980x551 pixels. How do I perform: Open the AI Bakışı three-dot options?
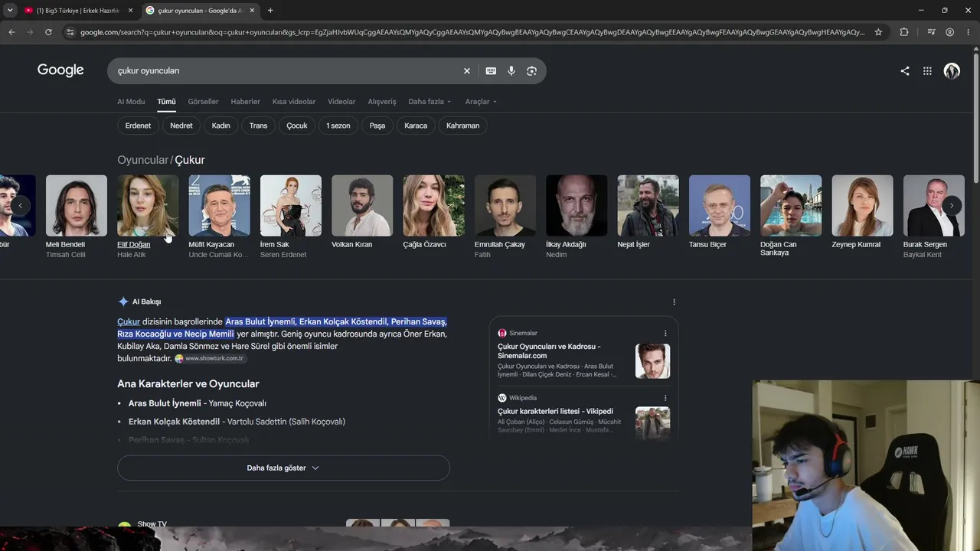(x=674, y=302)
